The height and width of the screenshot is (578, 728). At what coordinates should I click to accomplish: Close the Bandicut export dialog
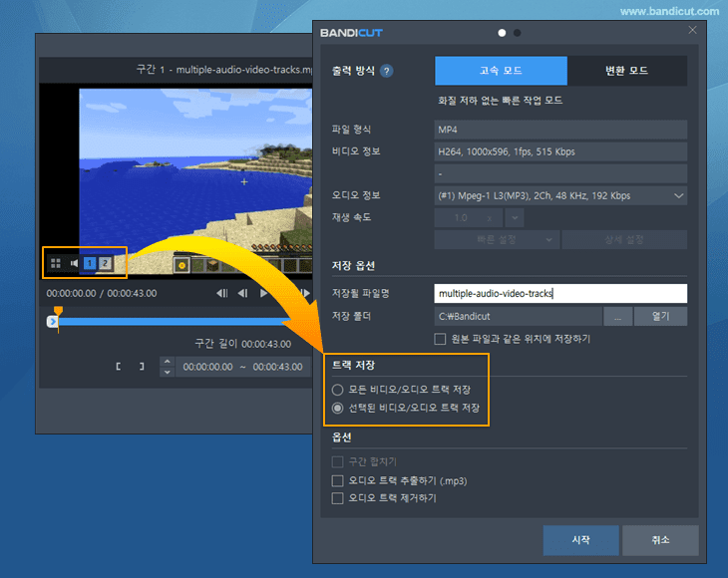[692, 30]
